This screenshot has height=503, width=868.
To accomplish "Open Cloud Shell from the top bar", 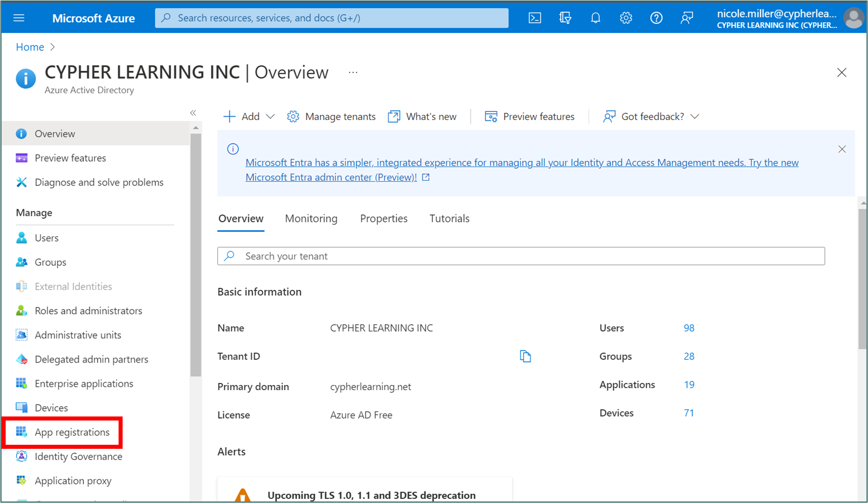I will [x=535, y=18].
